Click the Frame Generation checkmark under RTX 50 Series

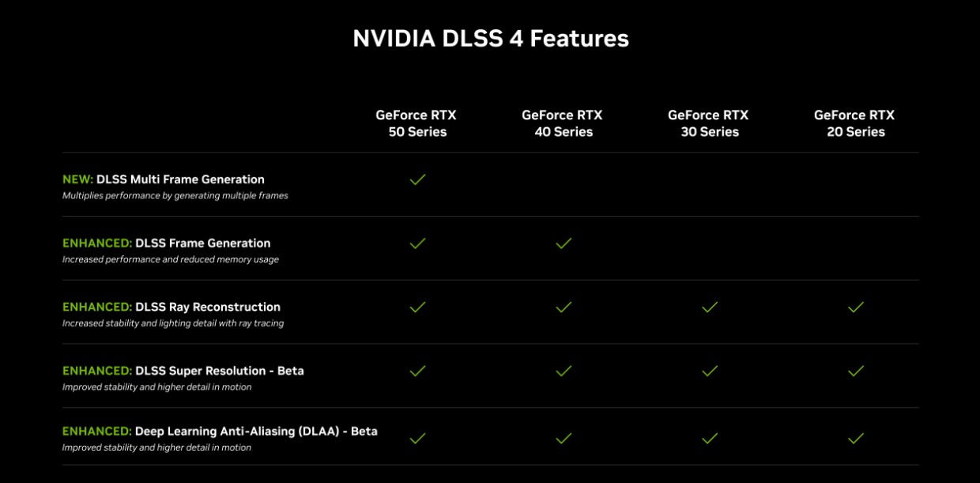[x=417, y=243]
